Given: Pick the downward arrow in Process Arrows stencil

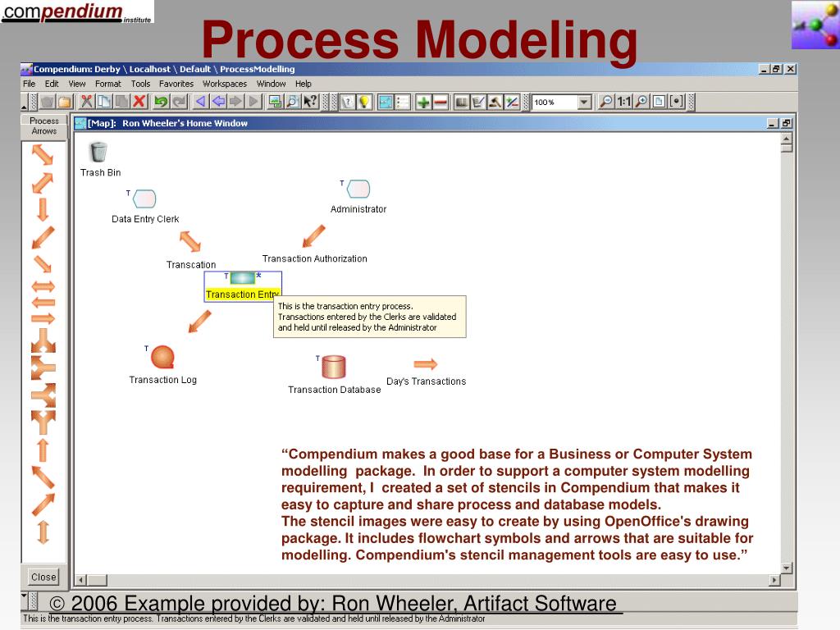Looking at the screenshot, I should click(x=43, y=209).
